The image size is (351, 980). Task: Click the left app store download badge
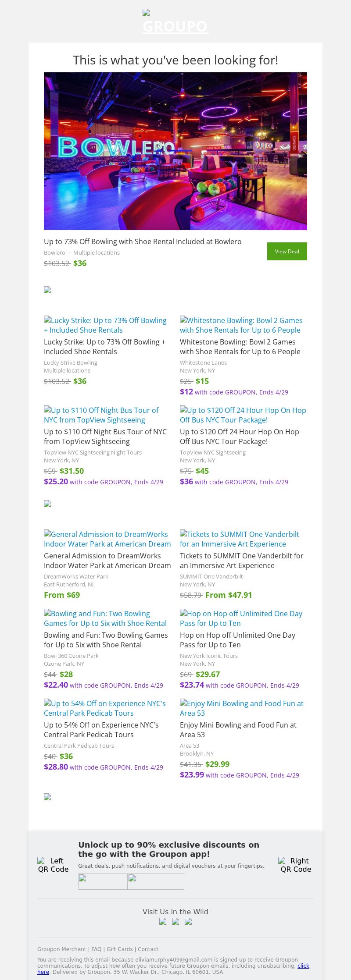click(103, 881)
